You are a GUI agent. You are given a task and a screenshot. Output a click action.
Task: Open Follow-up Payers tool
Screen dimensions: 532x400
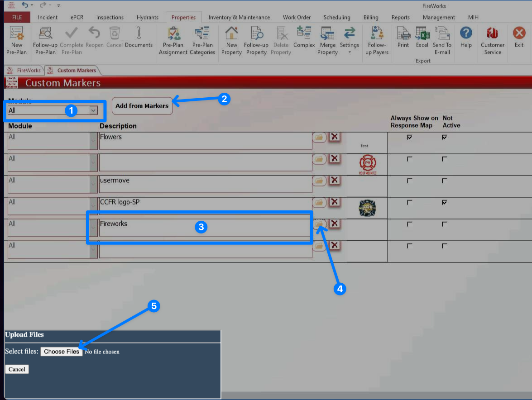tap(377, 40)
